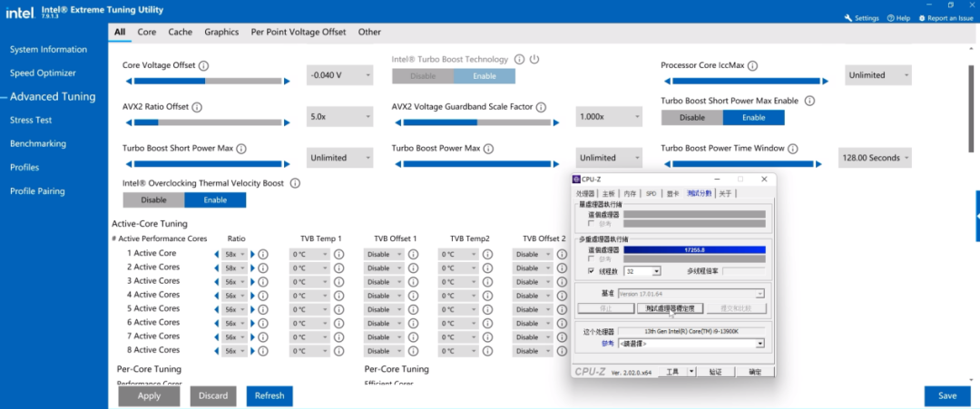
Task: Open Stress Test in the sidebar
Action: [x=31, y=120]
